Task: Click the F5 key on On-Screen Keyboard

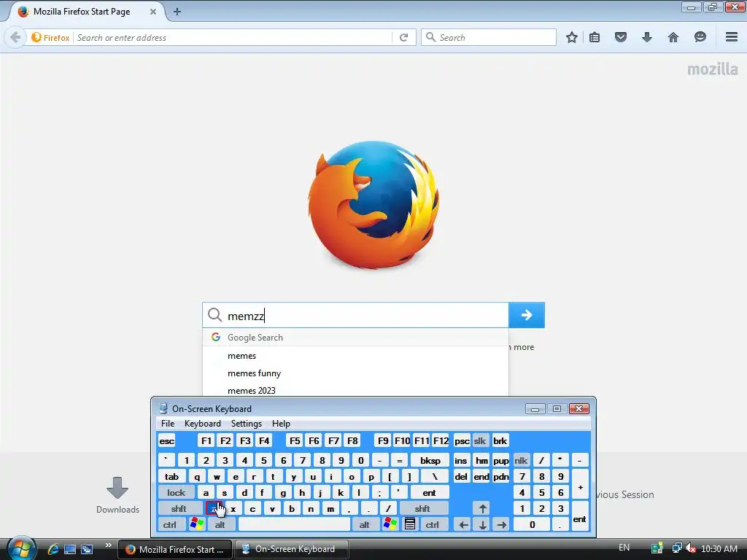Action: pyautogui.click(x=295, y=441)
